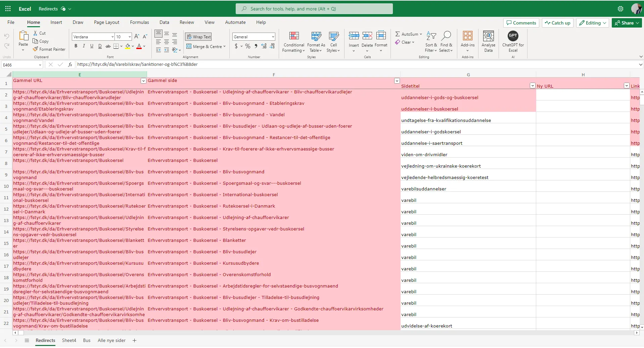Open the General number format dropdown
This screenshot has height=348, width=644.
[273, 37]
